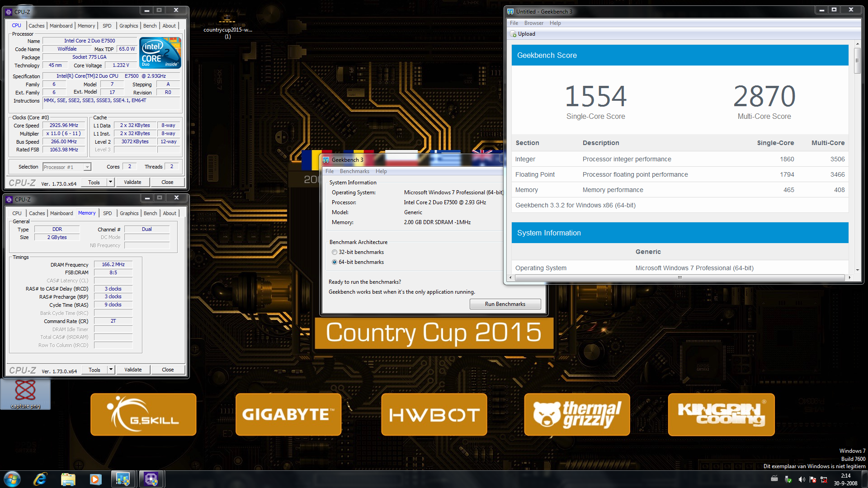Image resolution: width=868 pixels, height=488 pixels.
Task: Click volume speaker icon in system tray
Action: (x=802, y=479)
